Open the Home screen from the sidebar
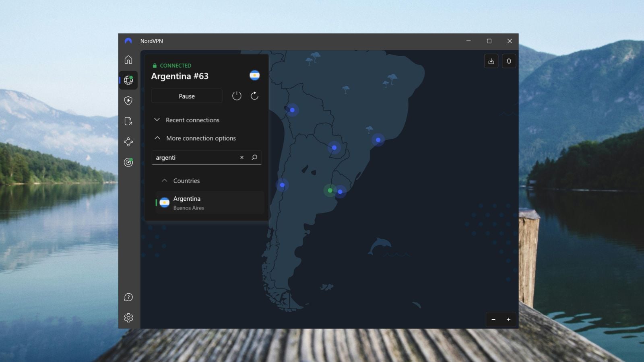The height and width of the screenshot is (362, 644). (128, 59)
